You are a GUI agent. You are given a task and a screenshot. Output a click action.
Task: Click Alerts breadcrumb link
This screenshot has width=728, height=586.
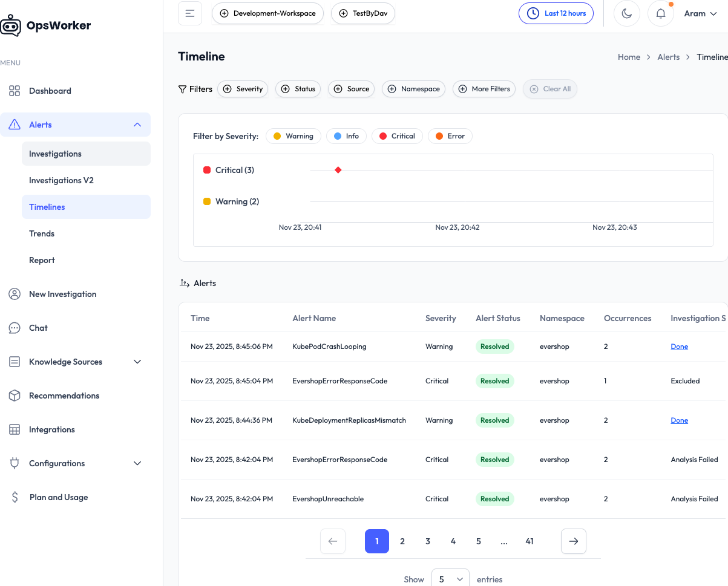pyautogui.click(x=669, y=57)
